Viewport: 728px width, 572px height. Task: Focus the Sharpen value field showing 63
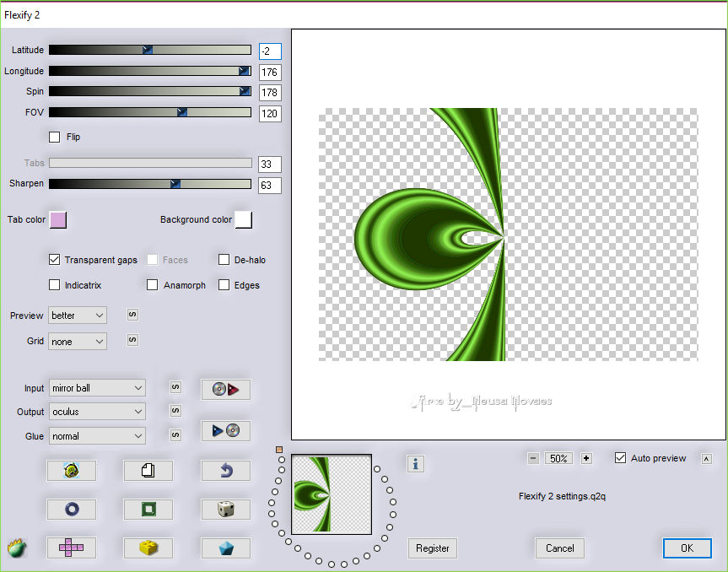coord(270,186)
